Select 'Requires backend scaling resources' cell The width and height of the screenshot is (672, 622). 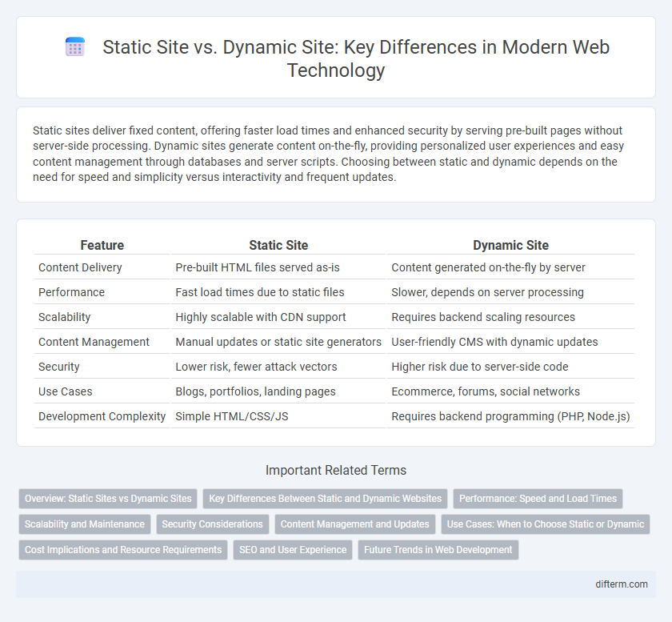point(510,317)
